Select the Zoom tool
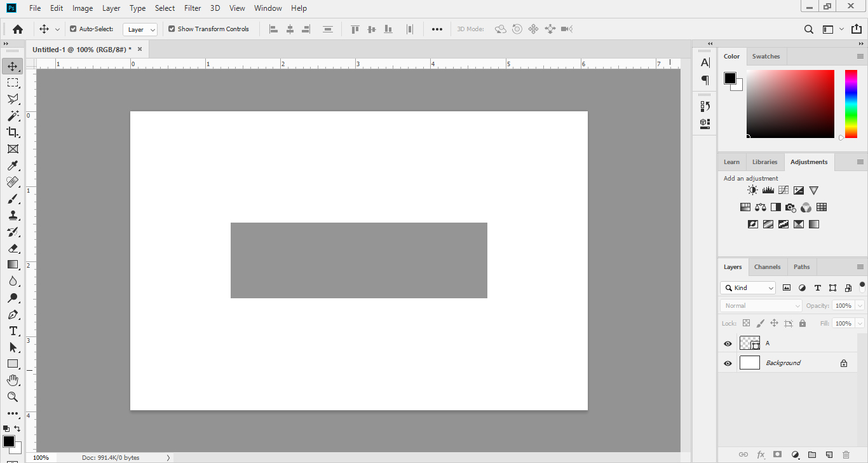 (12, 397)
